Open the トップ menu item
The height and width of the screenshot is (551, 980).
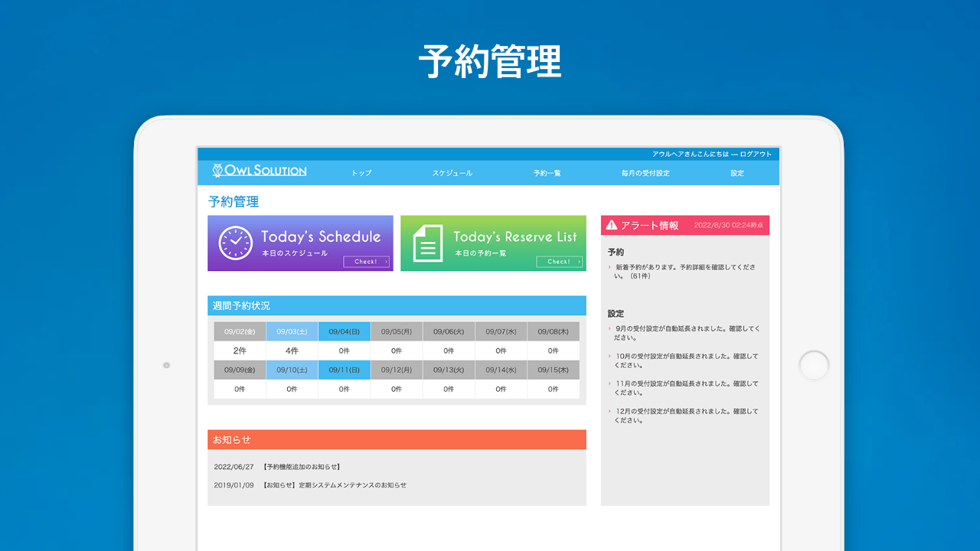(361, 173)
